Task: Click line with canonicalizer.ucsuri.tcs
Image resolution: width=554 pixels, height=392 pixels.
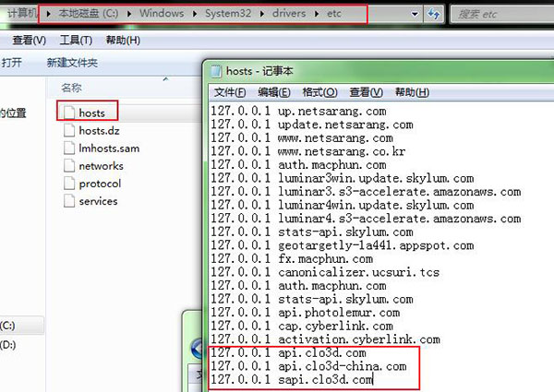Action: coord(325,272)
